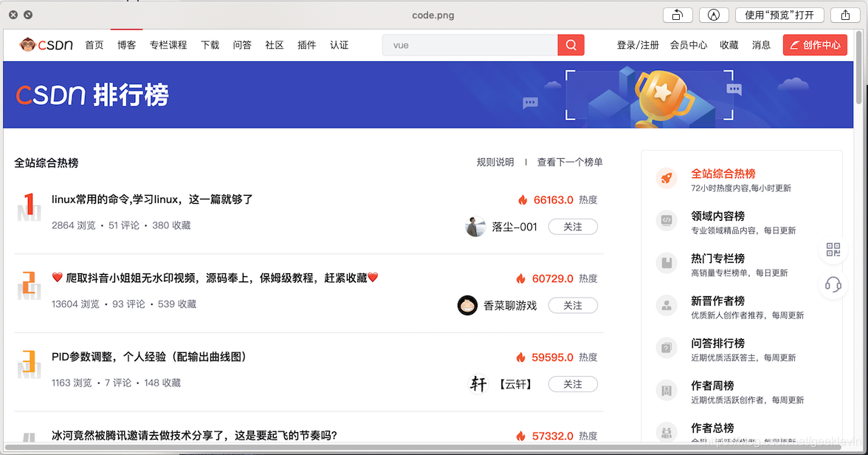The height and width of the screenshot is (455, 868).
Task: Click flame icon next to 57332.0
Action: tap(521, 436)
